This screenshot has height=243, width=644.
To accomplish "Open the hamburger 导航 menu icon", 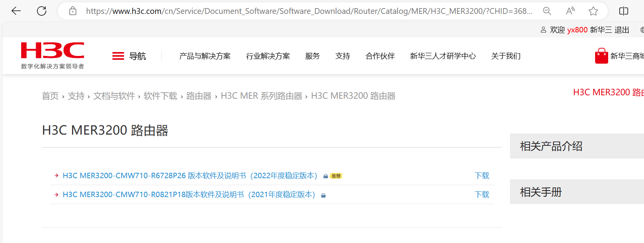I will coord(118,56).
